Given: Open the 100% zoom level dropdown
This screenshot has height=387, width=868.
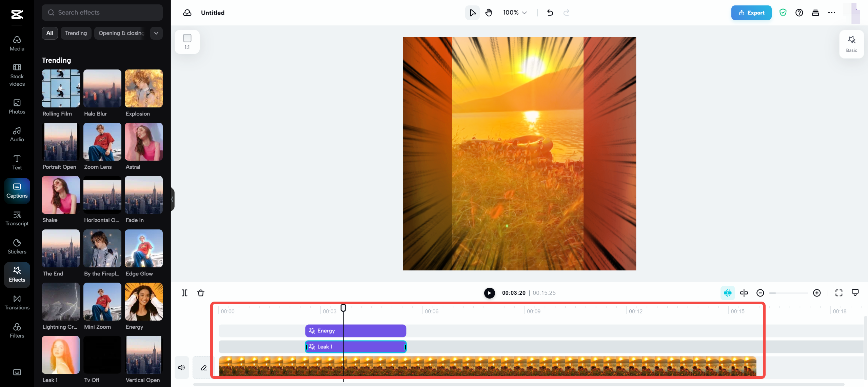Looking at the screenshot, I should [x=515, y=13].
